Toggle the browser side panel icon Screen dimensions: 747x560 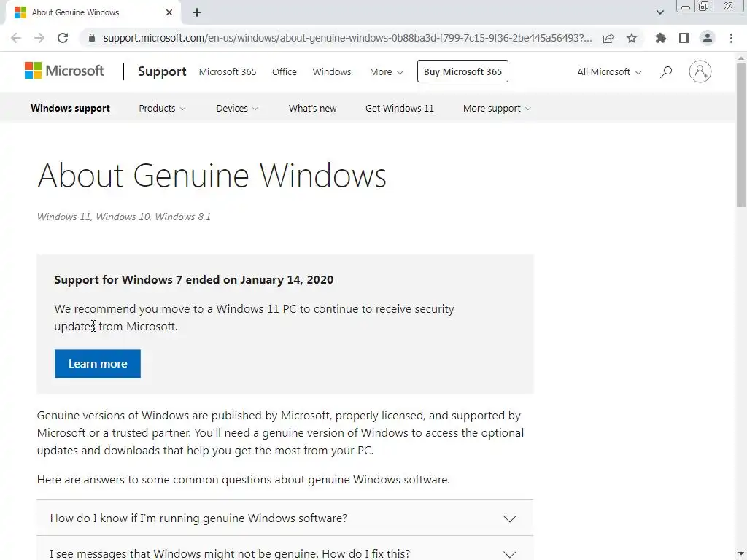(x=684, y=38)
